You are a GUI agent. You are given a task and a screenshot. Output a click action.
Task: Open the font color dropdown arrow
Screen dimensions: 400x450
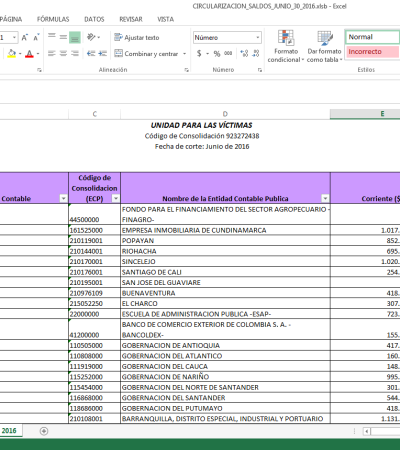tap(38, 53)
